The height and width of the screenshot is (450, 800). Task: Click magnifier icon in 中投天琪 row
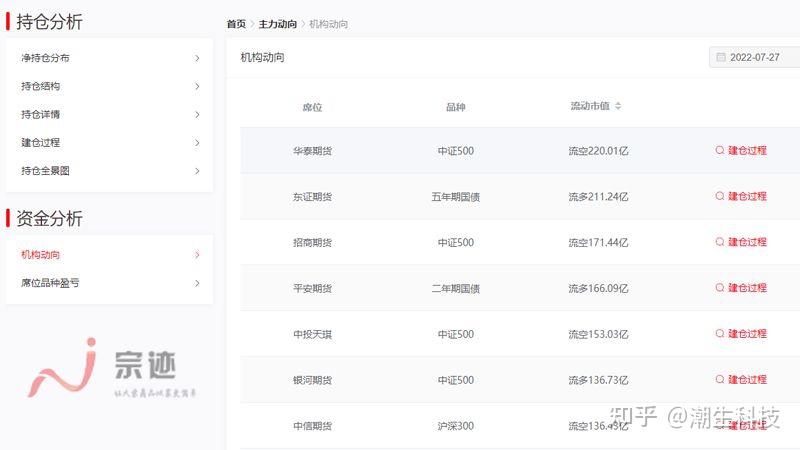click(720, 334)
